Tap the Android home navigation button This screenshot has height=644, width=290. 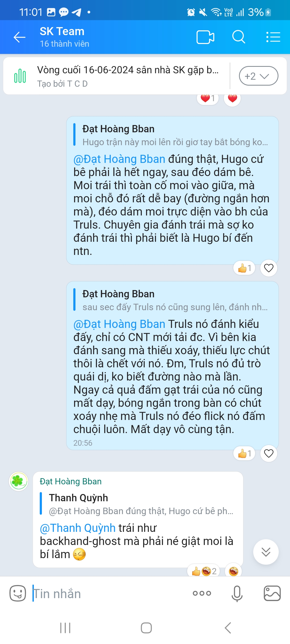click(146, 628)
